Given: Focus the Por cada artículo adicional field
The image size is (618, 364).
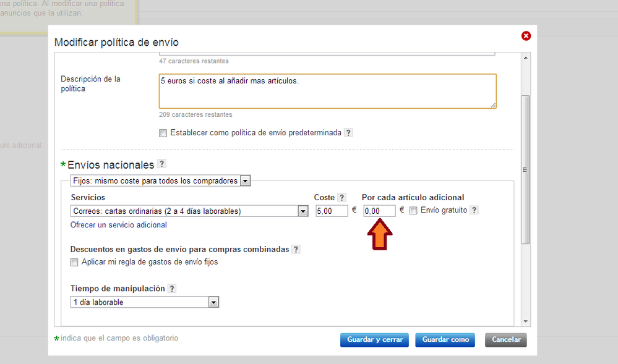Looking at the screenshot, I should coord(379,211).
